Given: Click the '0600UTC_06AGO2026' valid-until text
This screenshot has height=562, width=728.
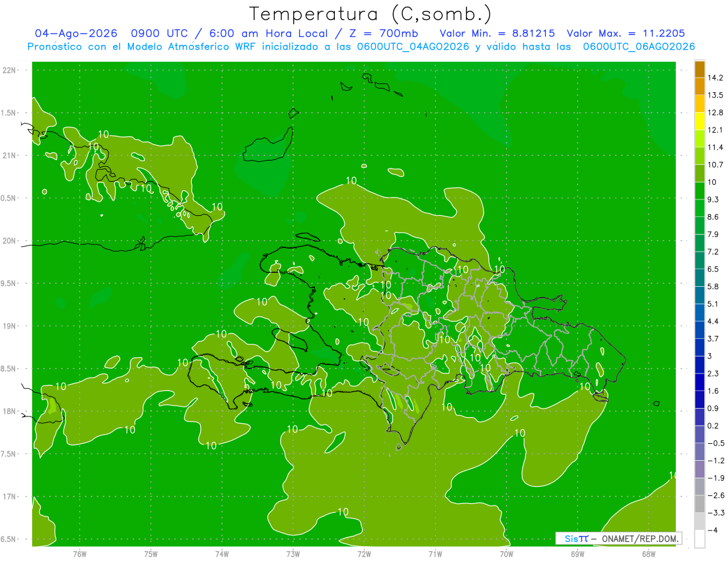Looking at the screenshot, I should 639,47.
